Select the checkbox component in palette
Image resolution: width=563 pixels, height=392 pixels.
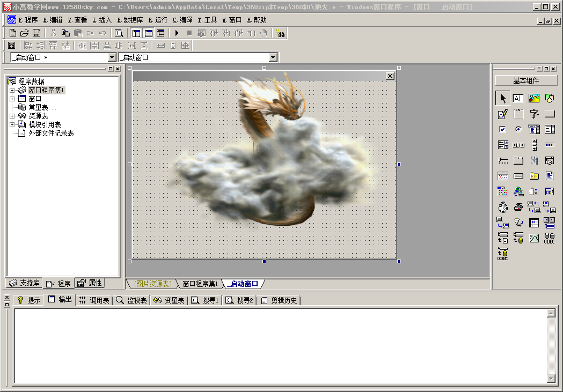[503, 129]
